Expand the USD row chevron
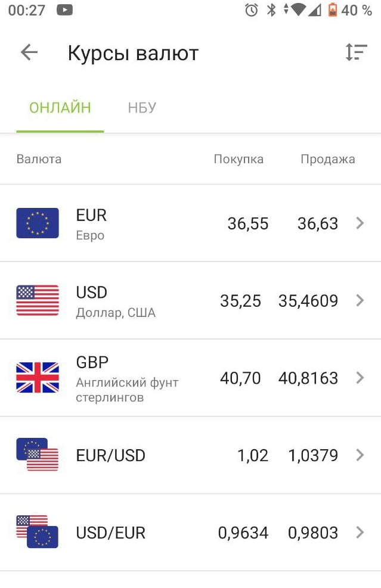Screen dimensions: 381x588 (360, 301)
